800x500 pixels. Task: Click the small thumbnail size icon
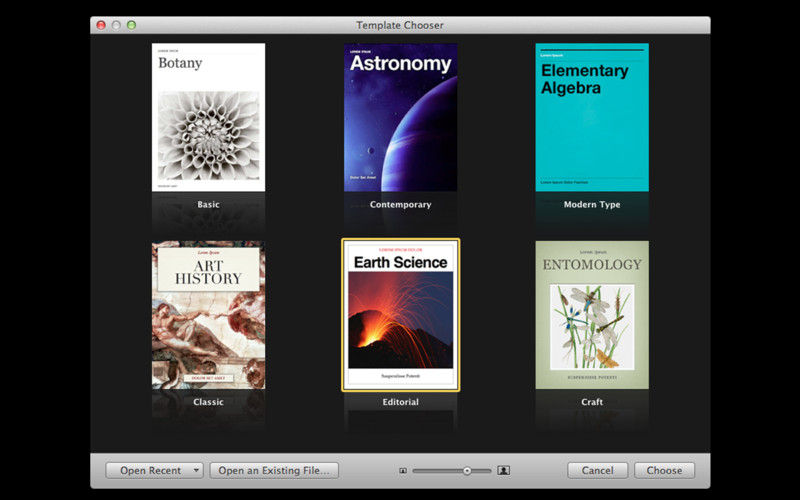pyautogui.click(x=403, y=471)
